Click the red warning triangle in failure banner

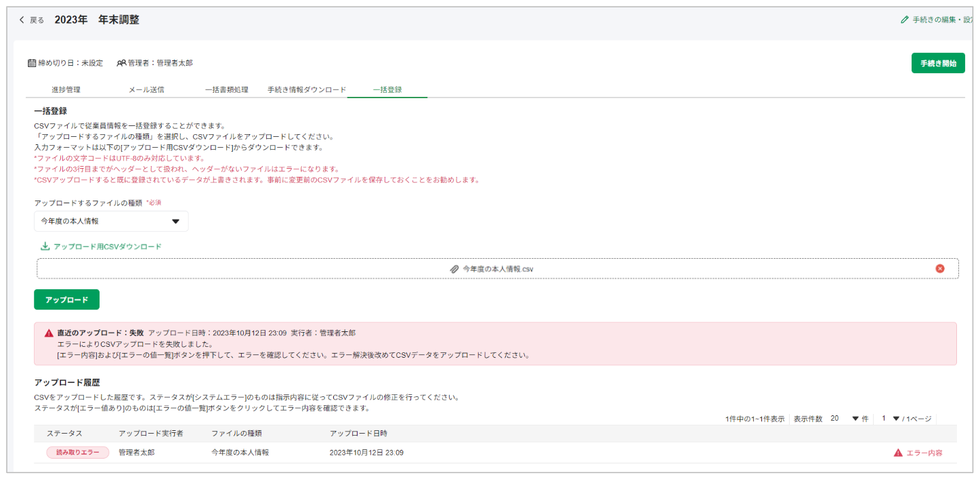pyautogui.click(x=49, y=333)
